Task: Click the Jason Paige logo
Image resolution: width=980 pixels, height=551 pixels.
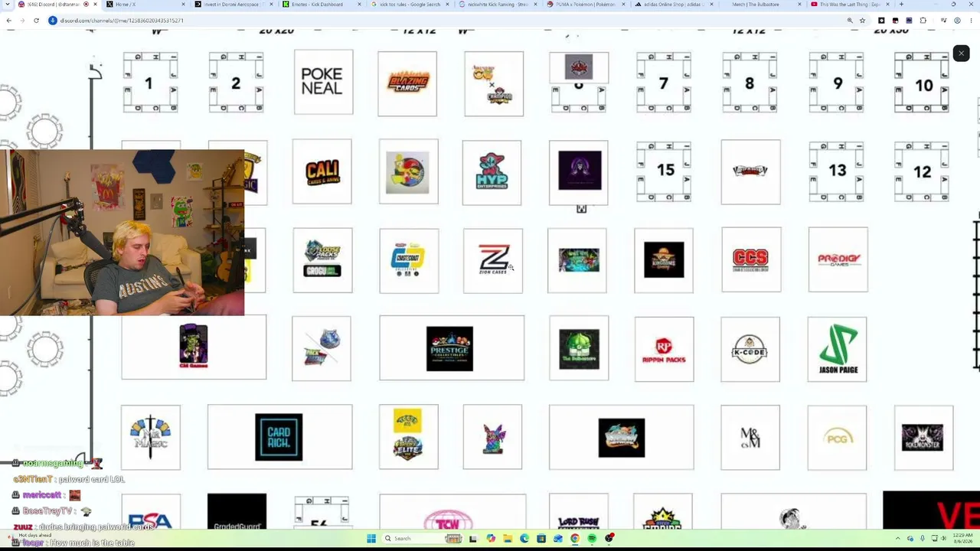Action: pos(838,349)
